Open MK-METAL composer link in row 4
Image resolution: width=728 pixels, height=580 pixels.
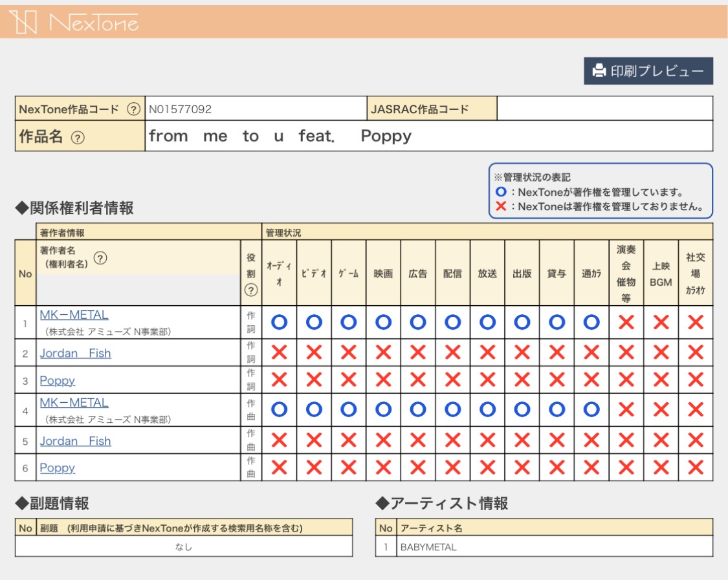point(74,403)
